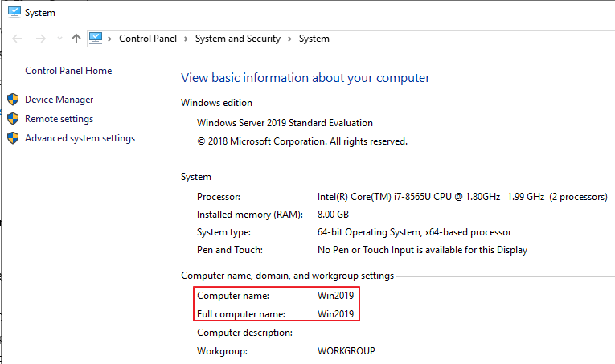The height and width of the screenshot is (364, 615).
Task: Open Advanced system settings
Action: pyautogui.click(x=80, y=138)
